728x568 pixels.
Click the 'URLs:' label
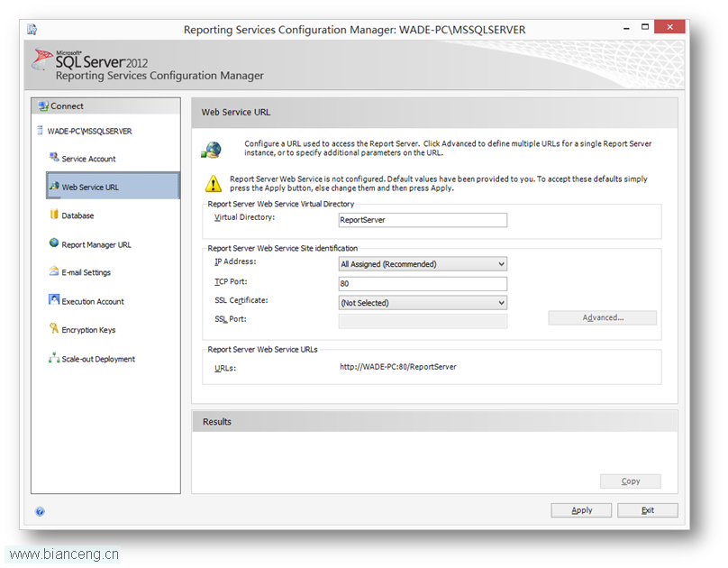click(225, 368)
